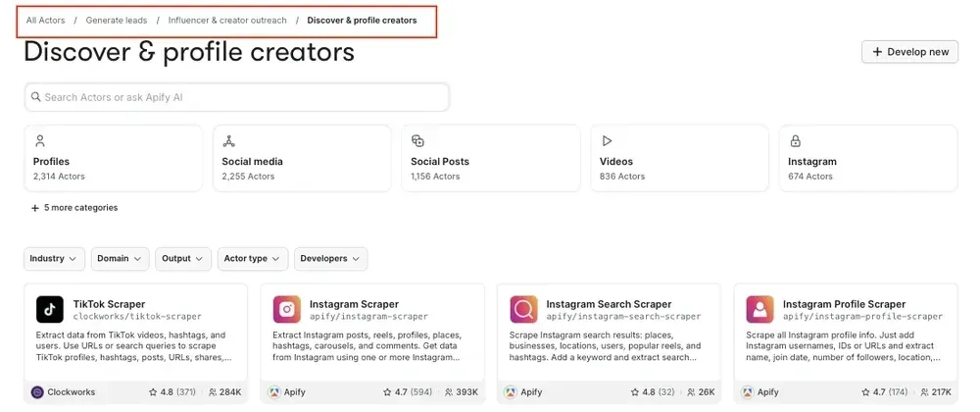Click the Develop new button
This screenshot has height=412, width=980.
pyautogui.click(x=909, y=52)
